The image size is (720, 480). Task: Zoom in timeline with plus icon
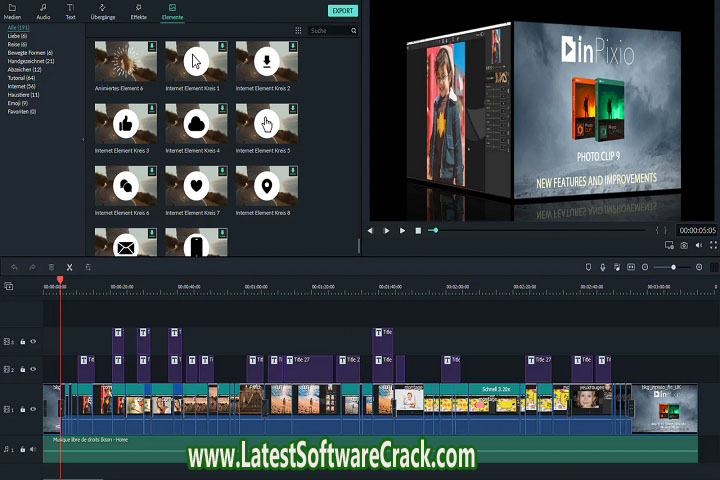pos(699,267)
